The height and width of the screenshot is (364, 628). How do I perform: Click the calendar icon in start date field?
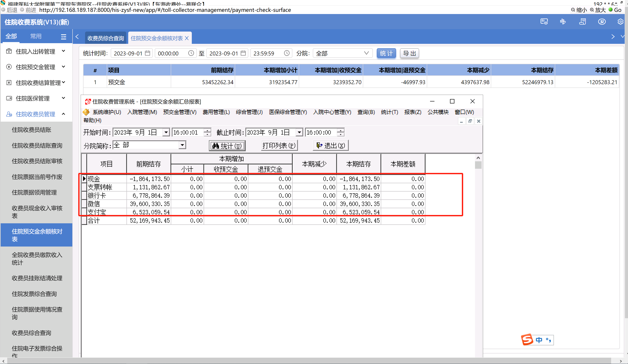click(148, 53)
